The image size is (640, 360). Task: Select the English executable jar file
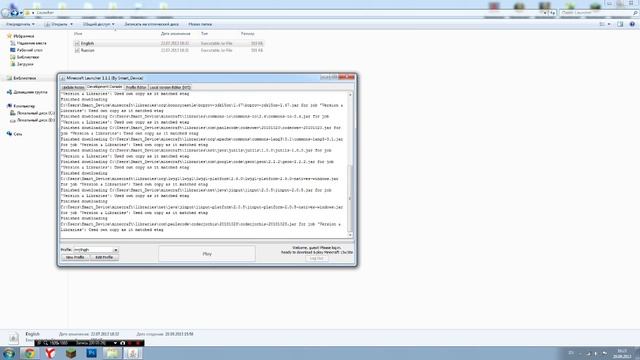(169, 43)
